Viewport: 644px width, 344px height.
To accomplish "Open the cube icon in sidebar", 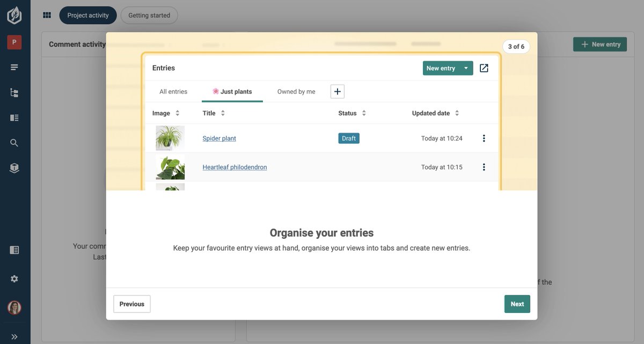I will click(14, 168).
